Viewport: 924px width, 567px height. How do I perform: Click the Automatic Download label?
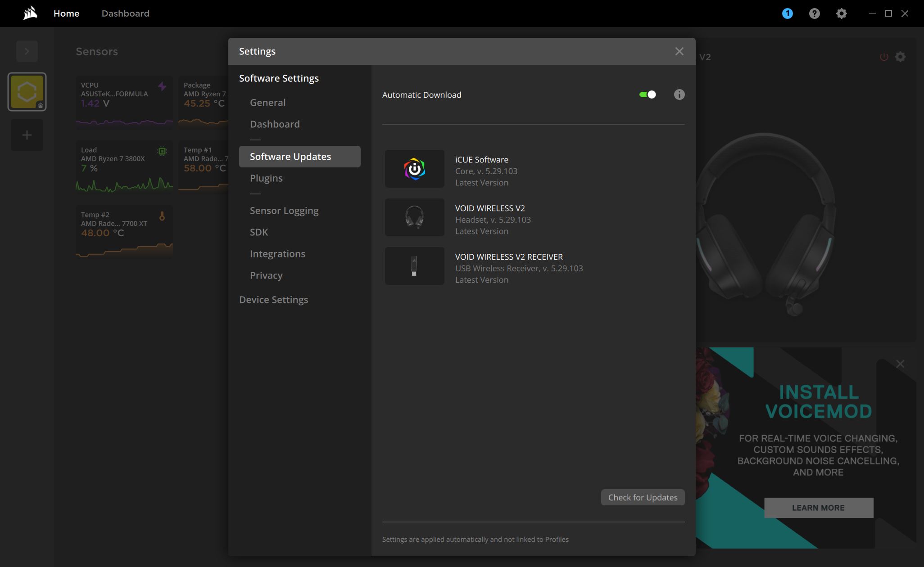(x=421, y=95)
